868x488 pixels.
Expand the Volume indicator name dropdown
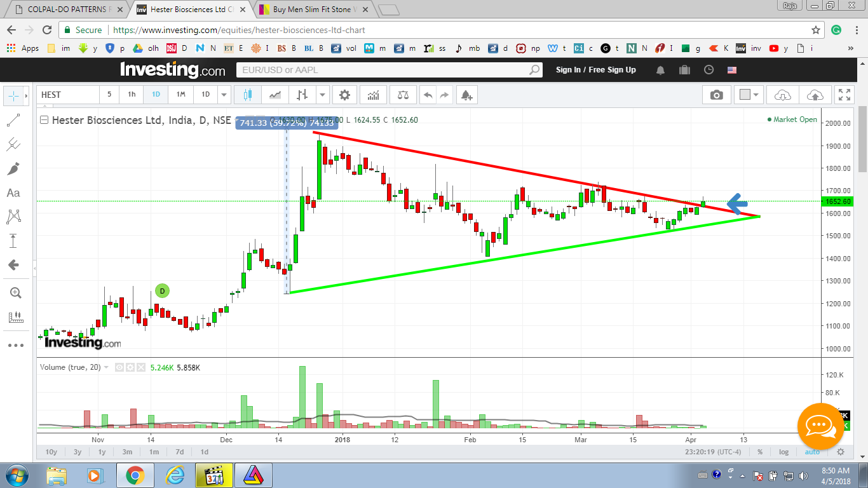(106, 367)
